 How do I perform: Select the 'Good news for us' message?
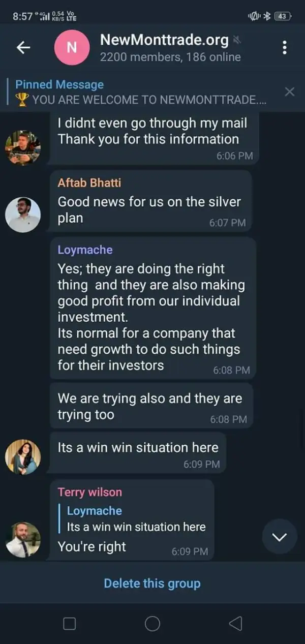click(x=149, y=209)
